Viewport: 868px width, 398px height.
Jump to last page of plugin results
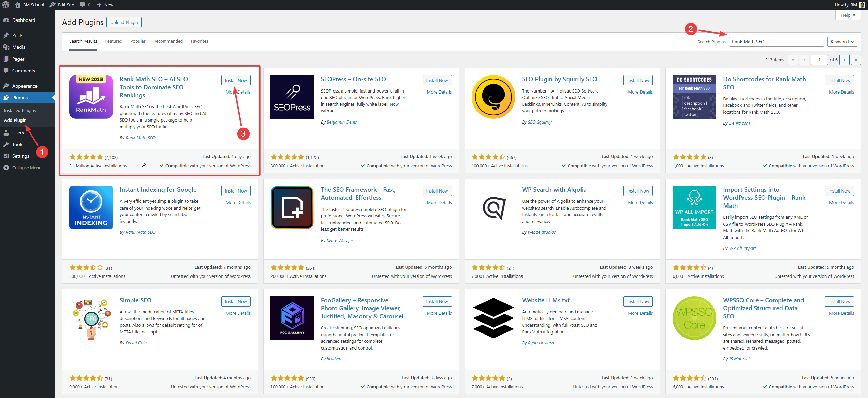[856, 60]
